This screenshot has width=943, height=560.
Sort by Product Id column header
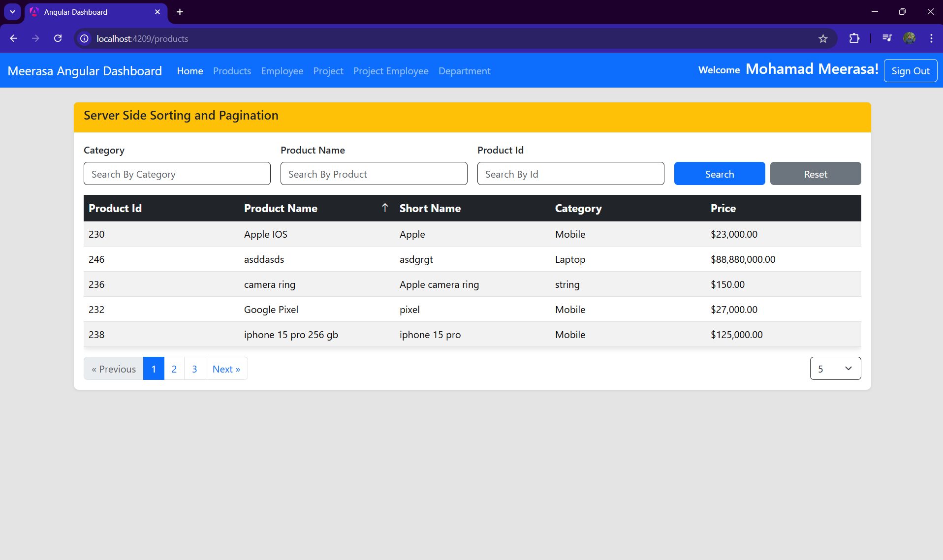pyautogui.click(x=115, y=208)
